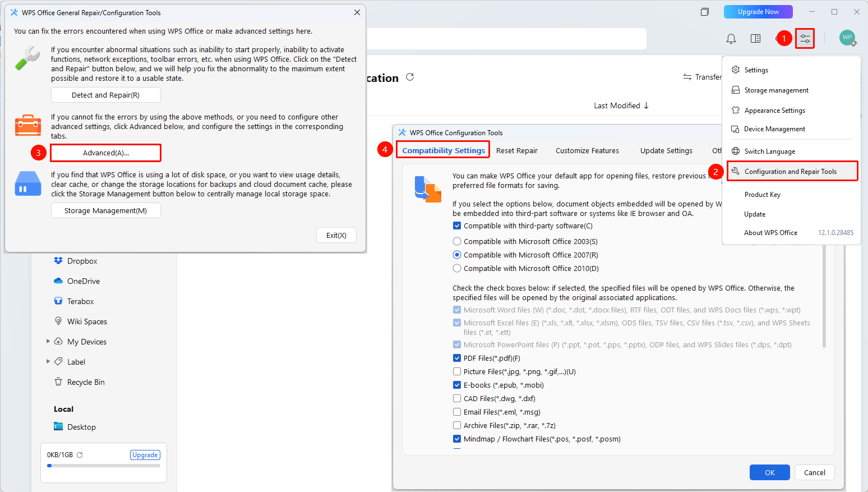Open the Reset Repair tab
This screenshot has height=492, width=868.
516,150
